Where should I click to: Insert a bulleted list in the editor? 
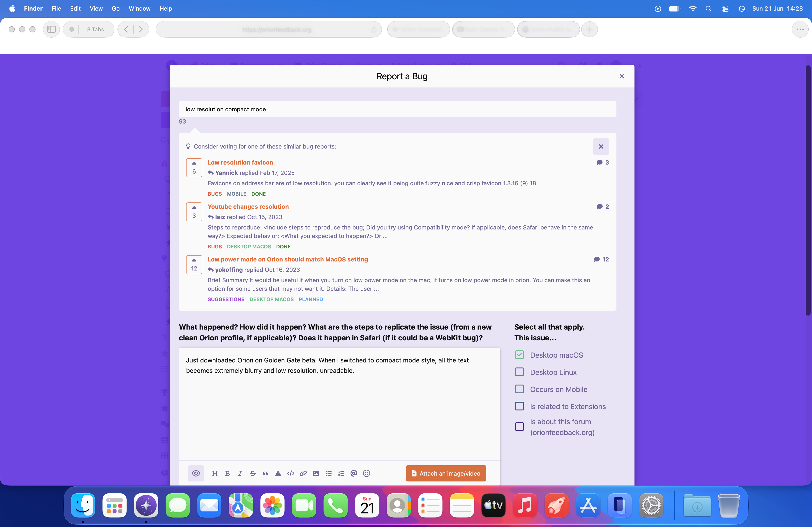pyautogui.click(x=329, y=473)
